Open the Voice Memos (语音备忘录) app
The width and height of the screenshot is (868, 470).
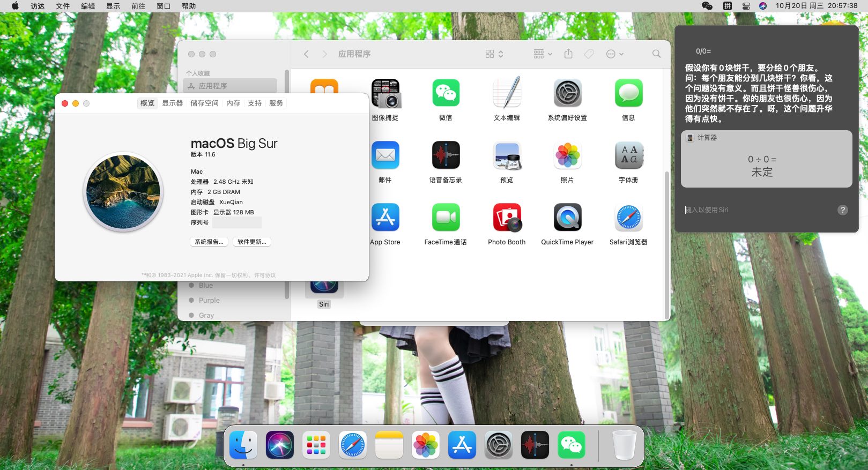point(446,155)
